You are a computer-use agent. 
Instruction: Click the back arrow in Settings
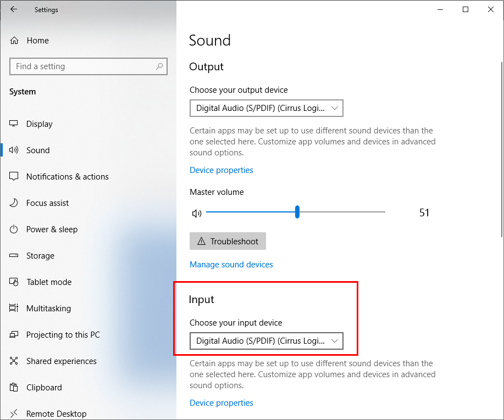[x=14, y=9]
